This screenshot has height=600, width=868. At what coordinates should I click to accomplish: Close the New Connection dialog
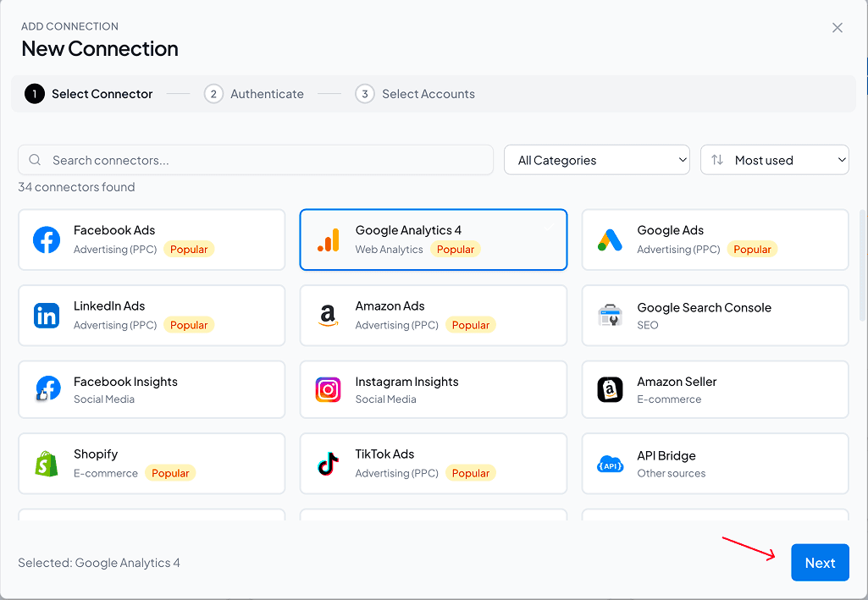click(837, 28)
